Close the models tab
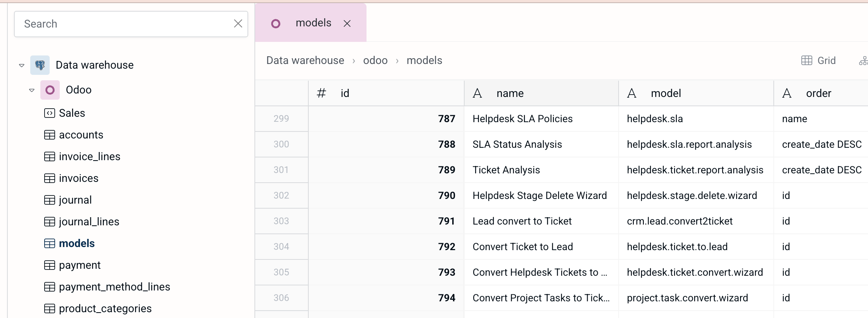Viewport: 868px width, 318px height. click(347, 24)
